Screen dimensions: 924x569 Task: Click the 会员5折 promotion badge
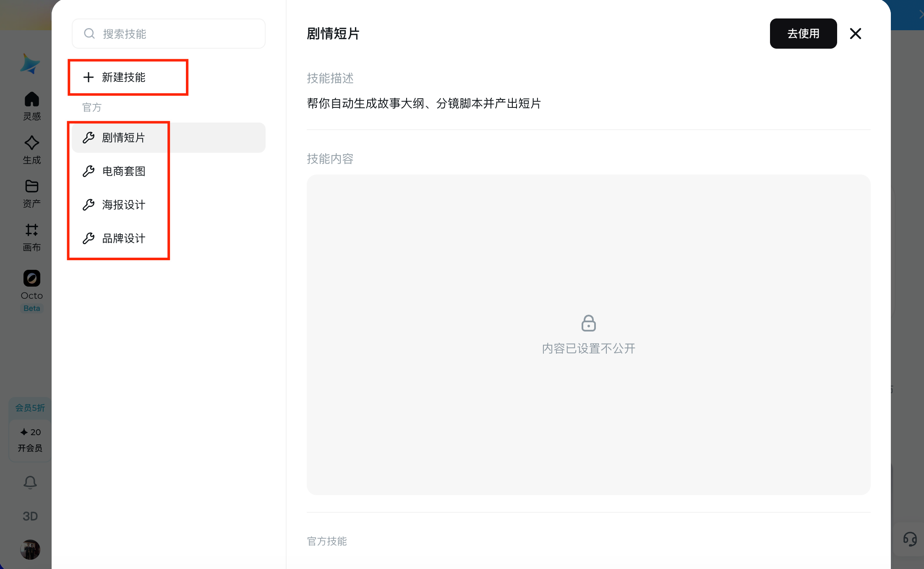[x=30, y=408]
